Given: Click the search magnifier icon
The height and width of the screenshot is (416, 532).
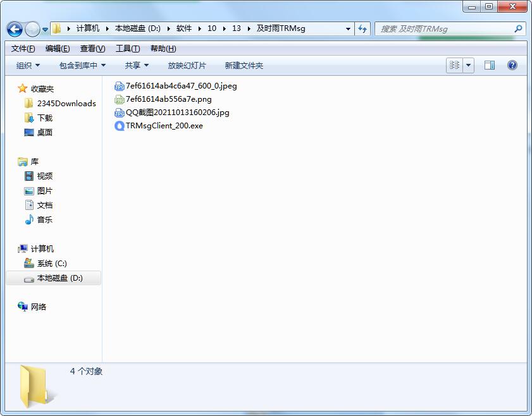Looking at the screenshot, I should pos(519,28).
